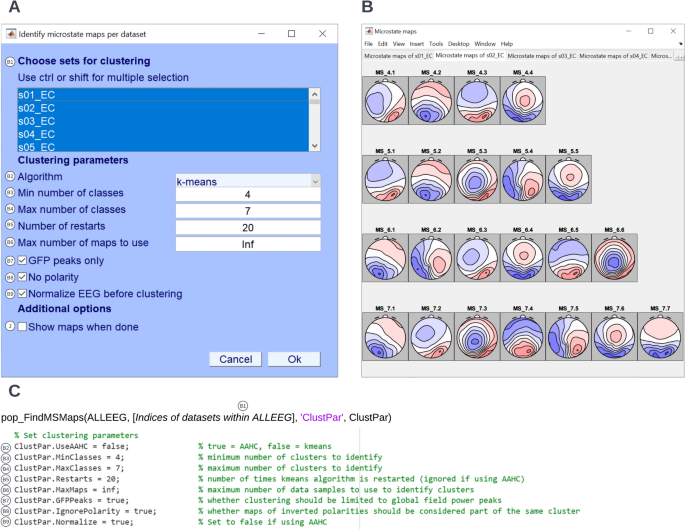The image size is (685, 530).
Task: Toggle Normalize EEG before clustering
Action: point(23,294)
